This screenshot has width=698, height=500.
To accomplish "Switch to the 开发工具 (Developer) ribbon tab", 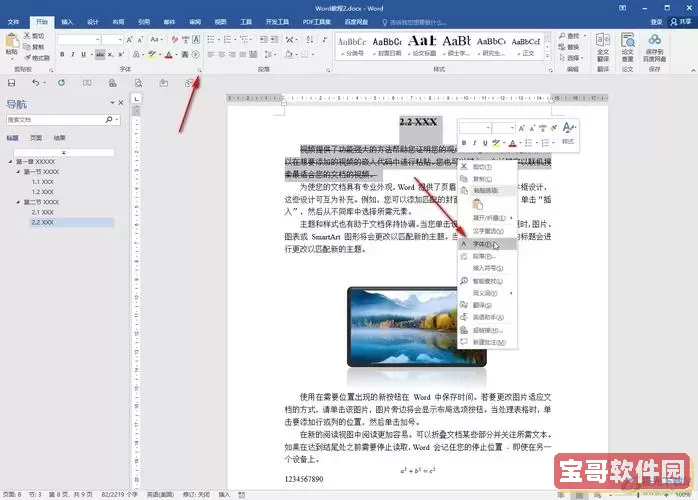I will (277, 22).
